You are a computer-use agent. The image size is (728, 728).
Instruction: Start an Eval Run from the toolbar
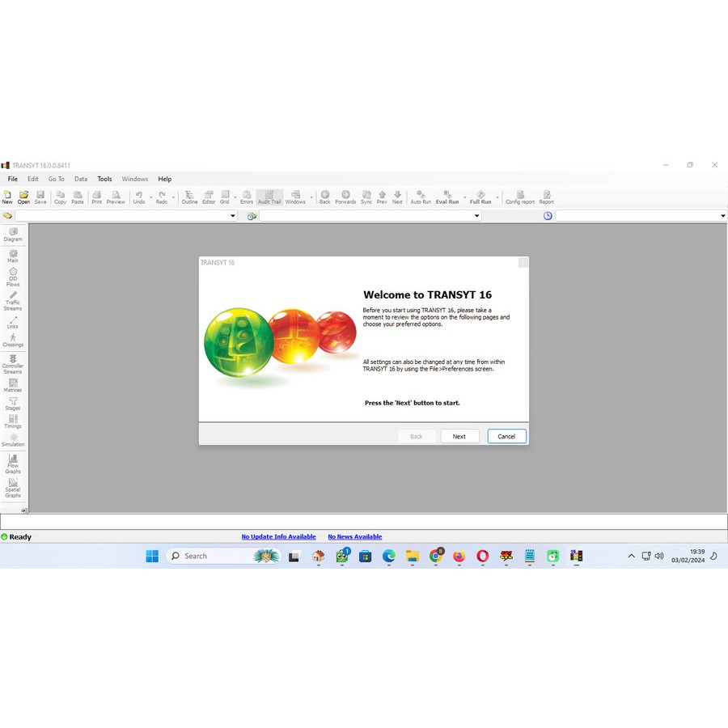pos(447,197)
